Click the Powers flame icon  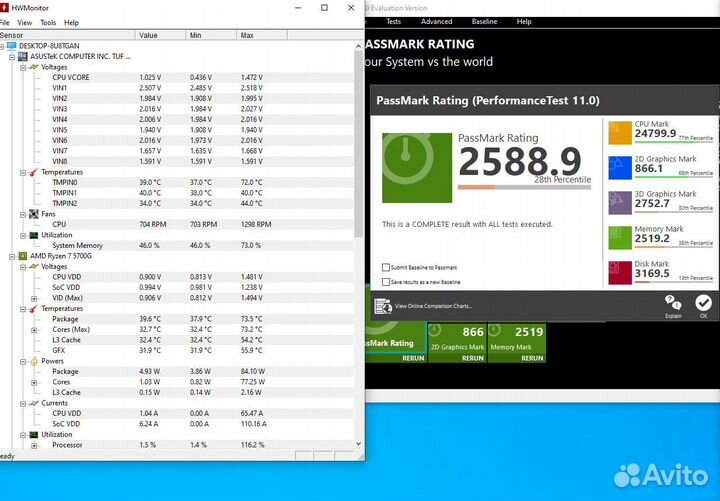pyautogui.click(x=34, y=361)
